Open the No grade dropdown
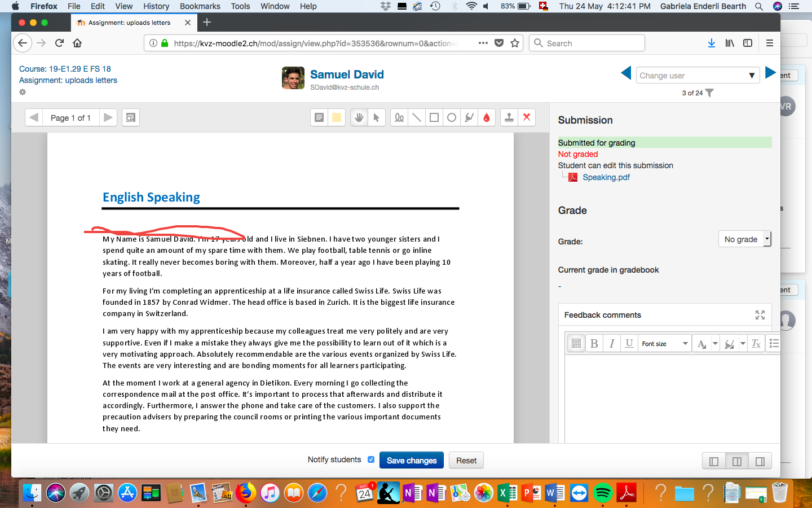 [x=744, y=239]
